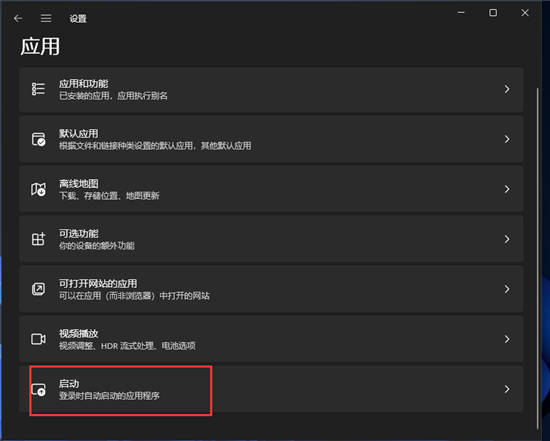This screenshot has height=441, width=550.
Task: Click description 登录时自动启动的应用程序
Action: tap(109, 396)
